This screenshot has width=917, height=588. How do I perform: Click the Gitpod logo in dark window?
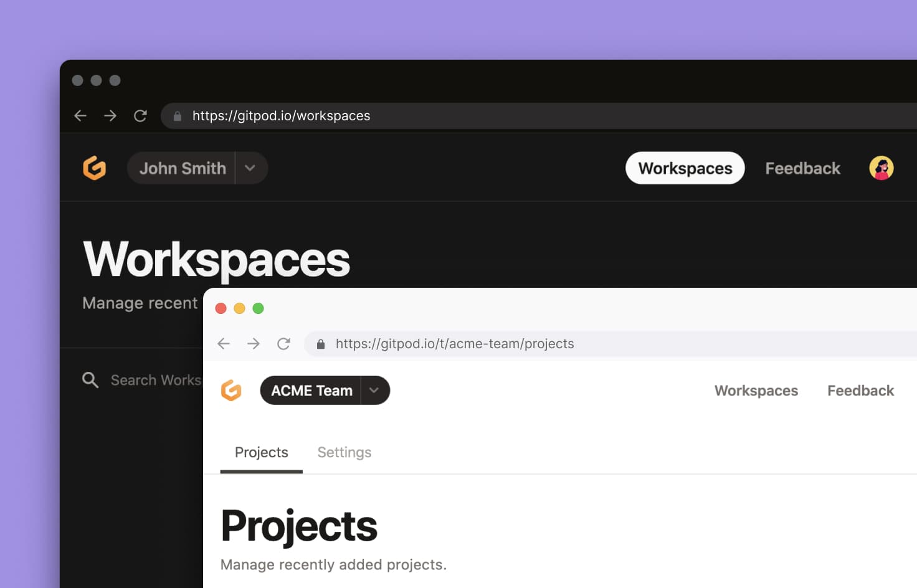95,168
